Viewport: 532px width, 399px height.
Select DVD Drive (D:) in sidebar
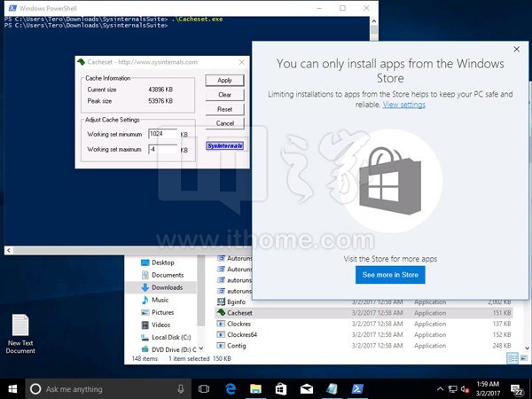(174, 349)
